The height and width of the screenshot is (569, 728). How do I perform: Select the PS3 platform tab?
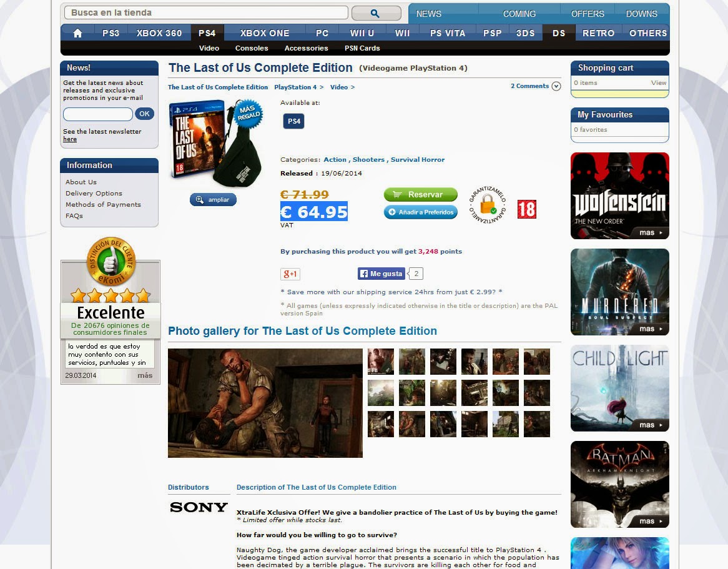click(x=111, y=33)
